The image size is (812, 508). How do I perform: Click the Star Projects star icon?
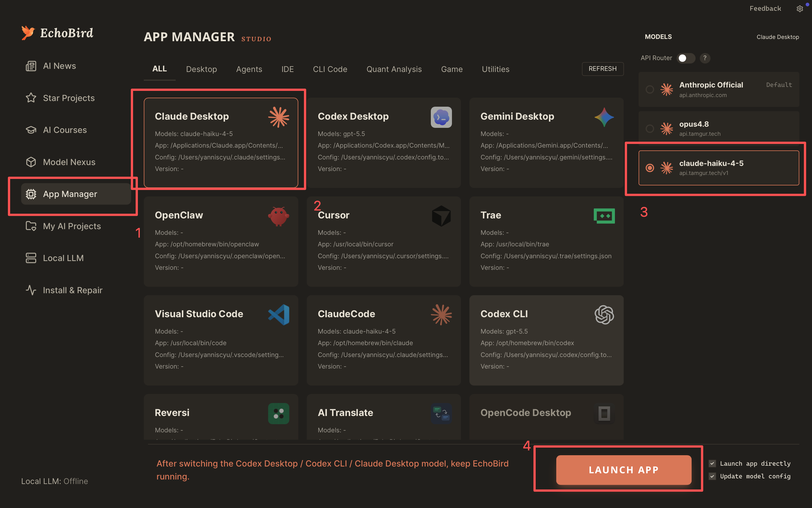(x=31, y=98)
